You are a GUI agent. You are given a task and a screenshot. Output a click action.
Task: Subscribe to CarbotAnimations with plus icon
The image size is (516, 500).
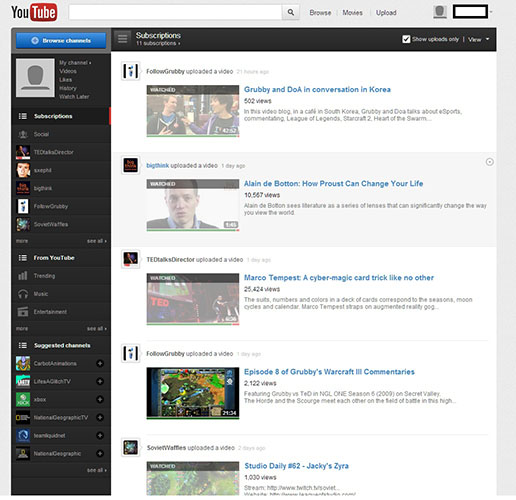[x=100, y=363]
